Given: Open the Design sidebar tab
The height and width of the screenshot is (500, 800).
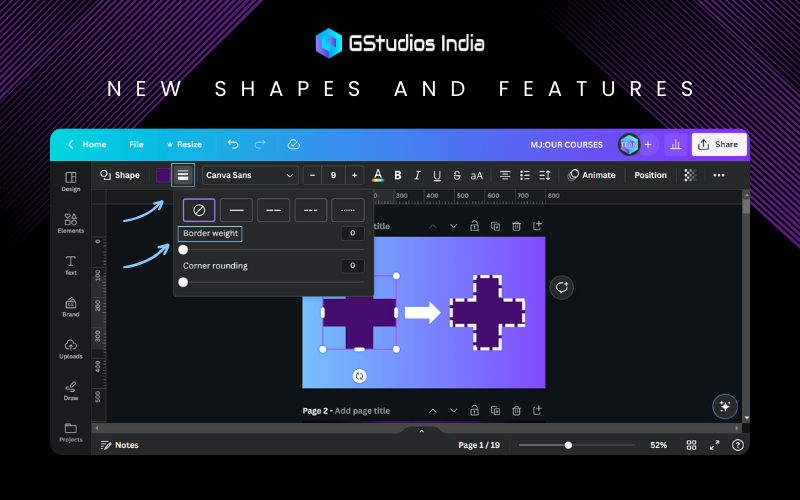Looking at the screenshot, I should 71,182.
